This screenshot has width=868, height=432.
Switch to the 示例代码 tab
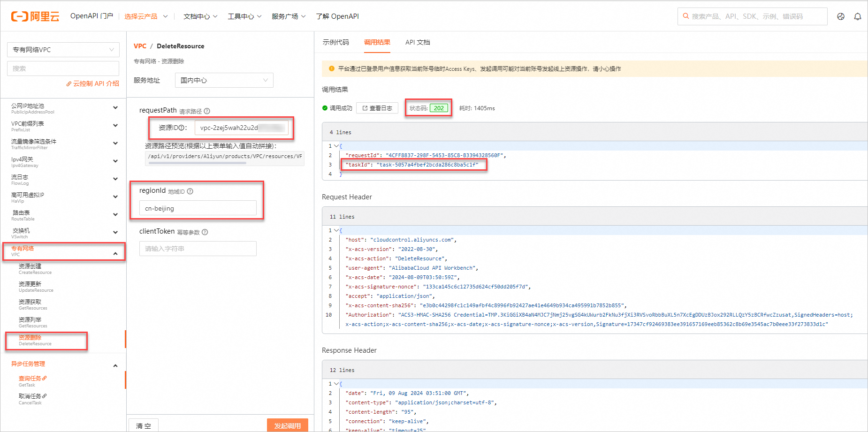336,42
